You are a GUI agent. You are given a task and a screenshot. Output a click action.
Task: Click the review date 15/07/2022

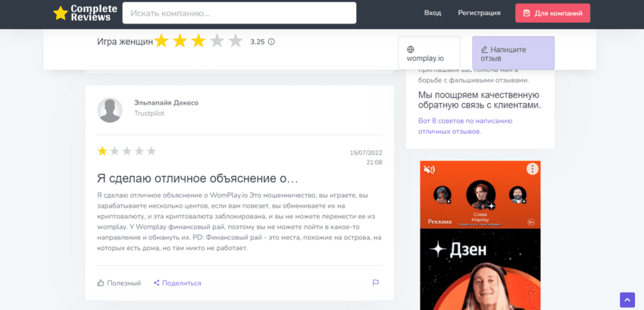click(x=366, y=153)
